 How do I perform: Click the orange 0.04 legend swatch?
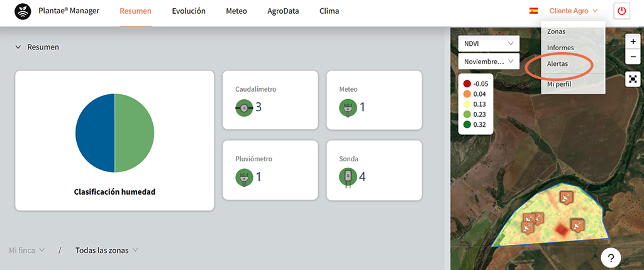click(x=467, y=94)
